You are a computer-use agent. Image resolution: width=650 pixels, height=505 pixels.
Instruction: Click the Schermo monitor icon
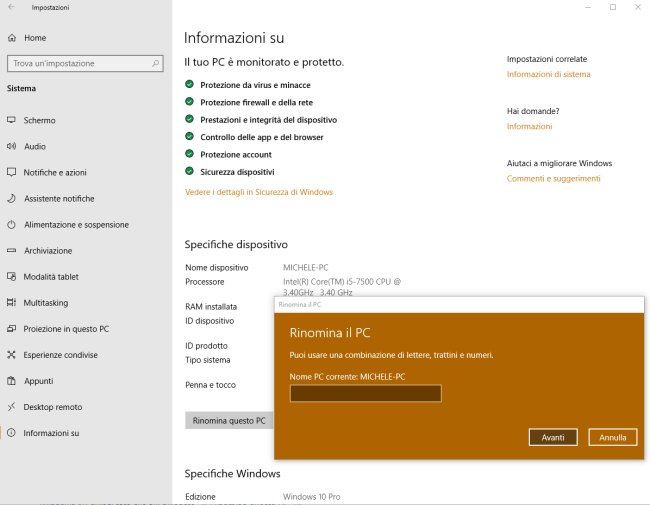11,120
